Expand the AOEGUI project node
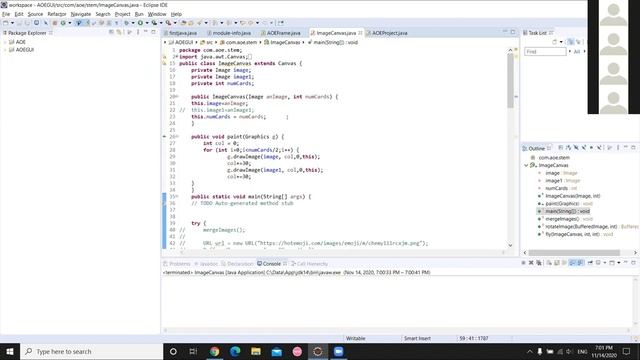640x360 pixels. coord(5,50)
